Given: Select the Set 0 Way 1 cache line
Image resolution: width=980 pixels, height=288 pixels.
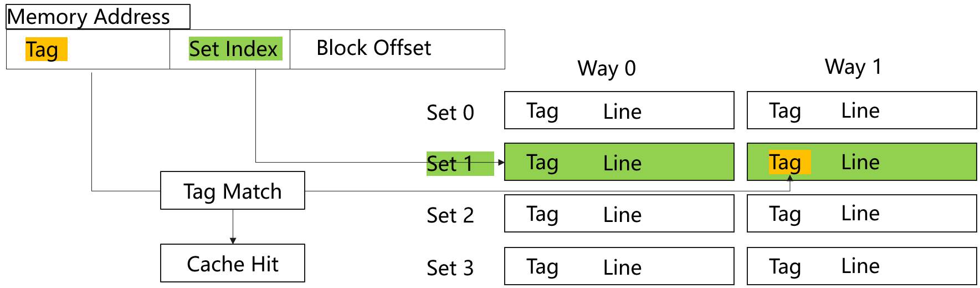Looking at the screenshot, I should point(861,110).
